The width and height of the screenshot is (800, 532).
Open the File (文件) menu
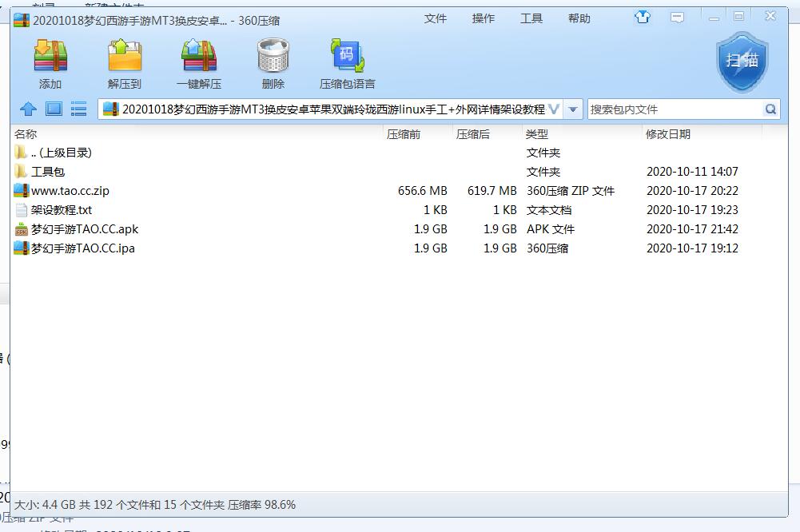[436, 18]
